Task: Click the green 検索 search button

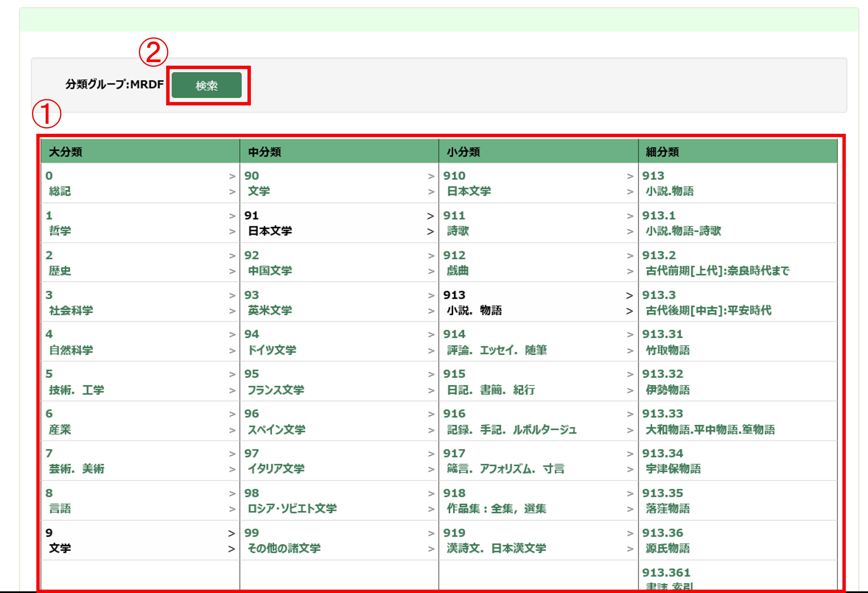Action: pos(207,86)
